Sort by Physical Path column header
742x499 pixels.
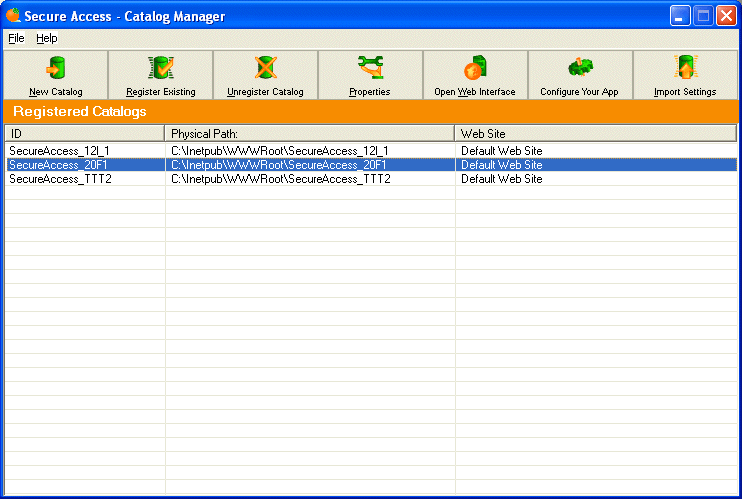[x=310, y=133]
